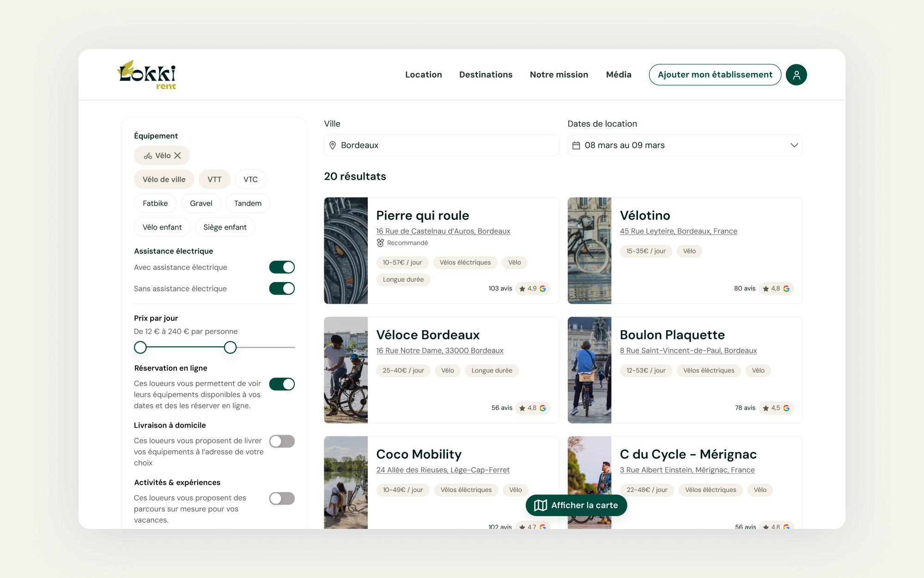
Task: Disable Réservation en ligne switch
Action: click(282, 384)
